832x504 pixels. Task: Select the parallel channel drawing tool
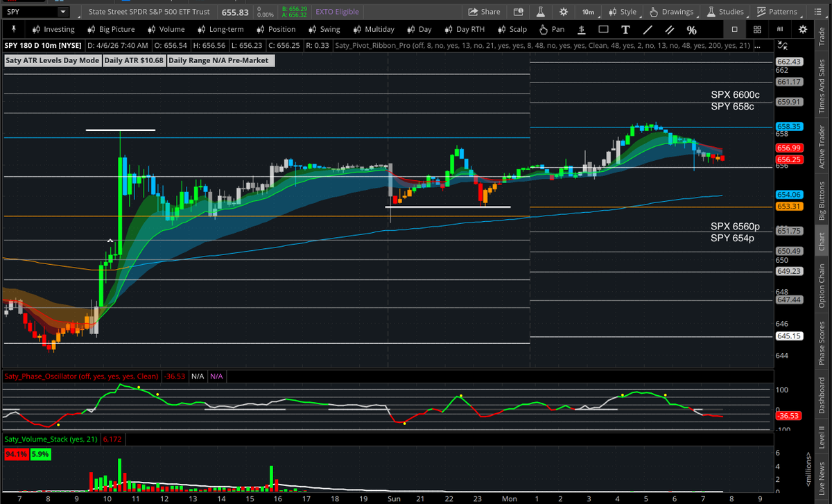click(669, 29)
